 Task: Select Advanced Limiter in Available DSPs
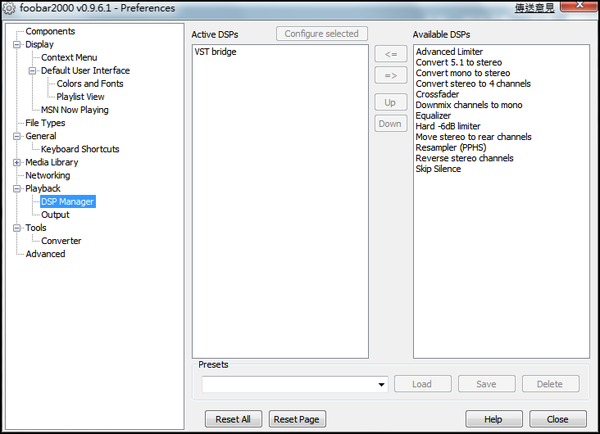tap(449, 52)
